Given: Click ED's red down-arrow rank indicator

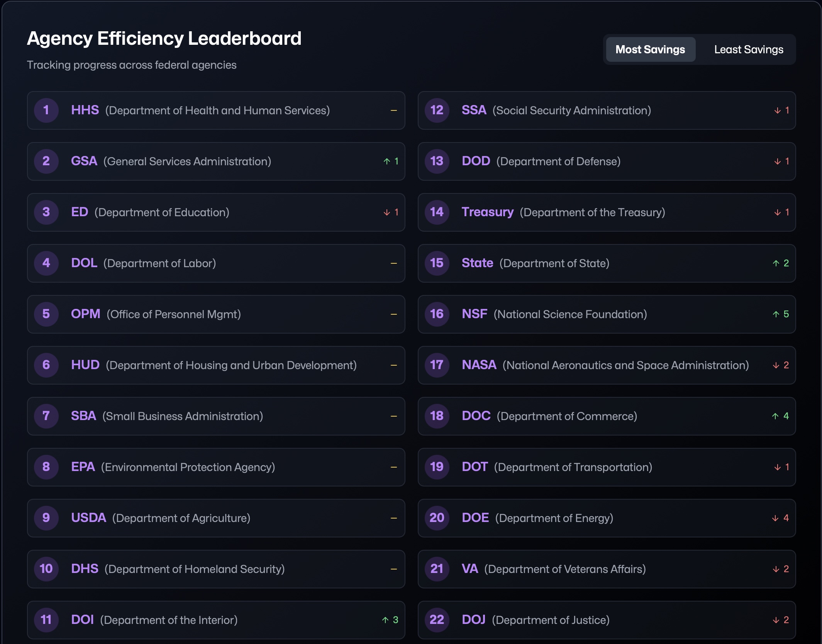Looking at the screenshot, I should pos(391,212).
